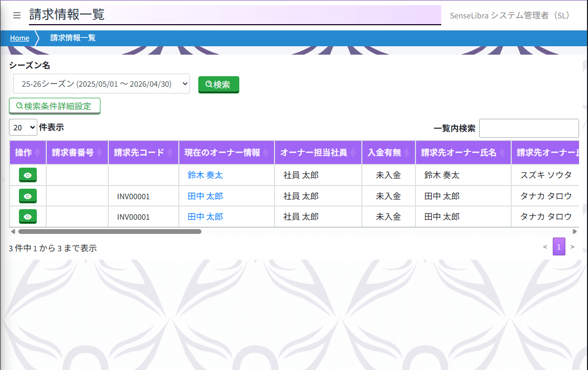Expand 検索条件詳細設定 panel
Viewport: 588px width, 370px height.
point(55,106)
